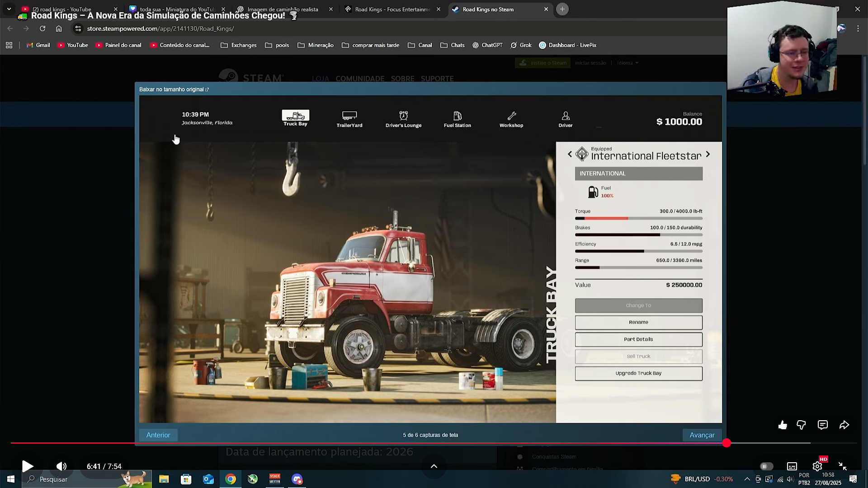
Task: Open the Exchanges bookmark folder
Action: click(x=239, y=45)
